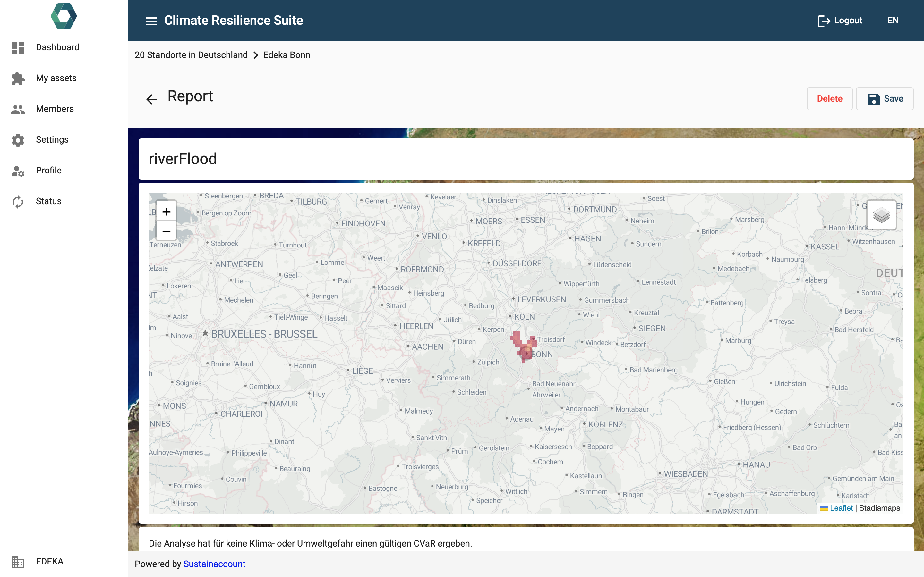
Task: Zoom out on the map
Action: point(166,231)
